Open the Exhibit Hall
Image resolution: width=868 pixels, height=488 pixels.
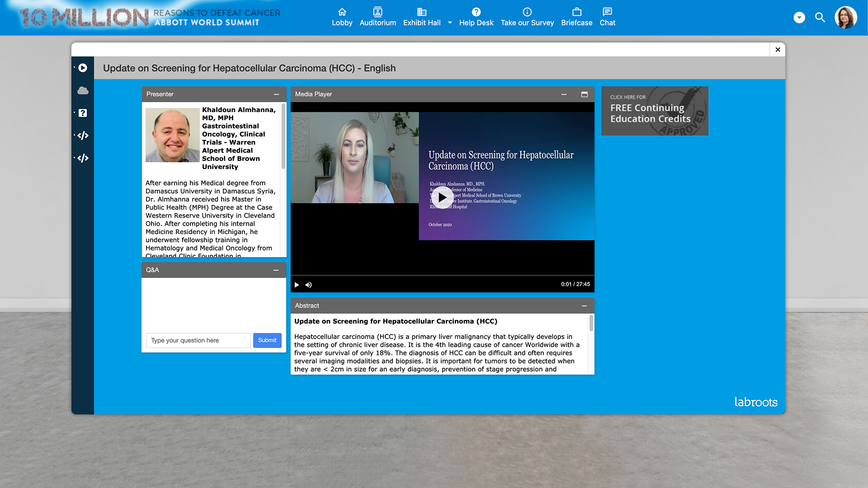421,17
